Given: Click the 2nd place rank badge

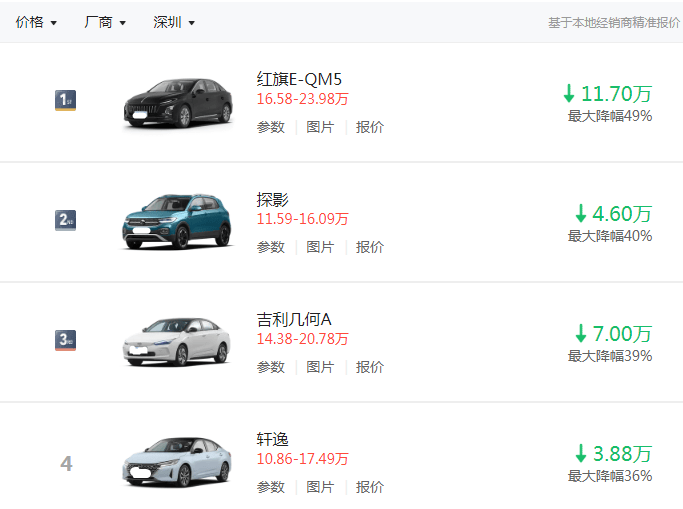Looking at the screenshot, I should [65, 220].
